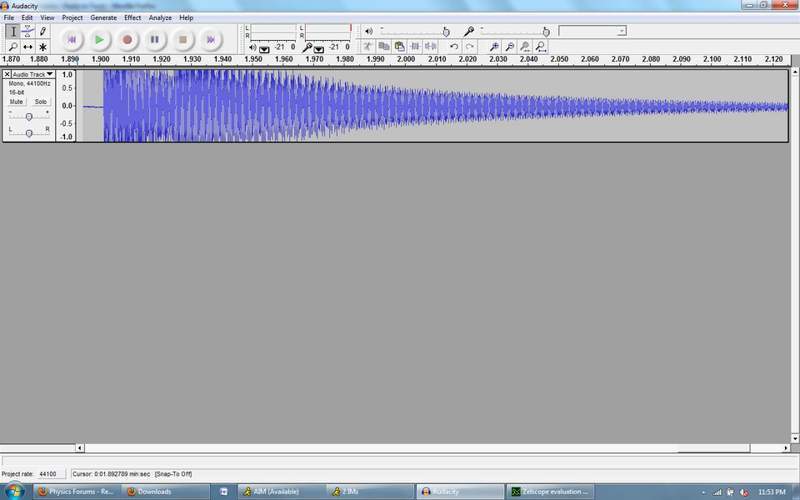800x500 pixels.
Task: Fit selection in window zoom icon
Action: point(525,47)
